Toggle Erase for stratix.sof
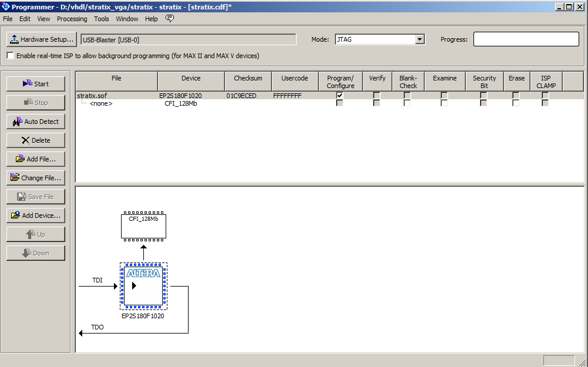The height and width of the screenshot is (367, 588). click(x=516, y=96)
